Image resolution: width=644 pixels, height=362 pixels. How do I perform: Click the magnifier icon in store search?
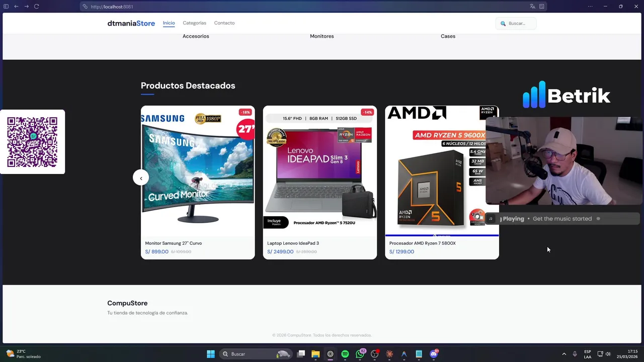(503, 24)
